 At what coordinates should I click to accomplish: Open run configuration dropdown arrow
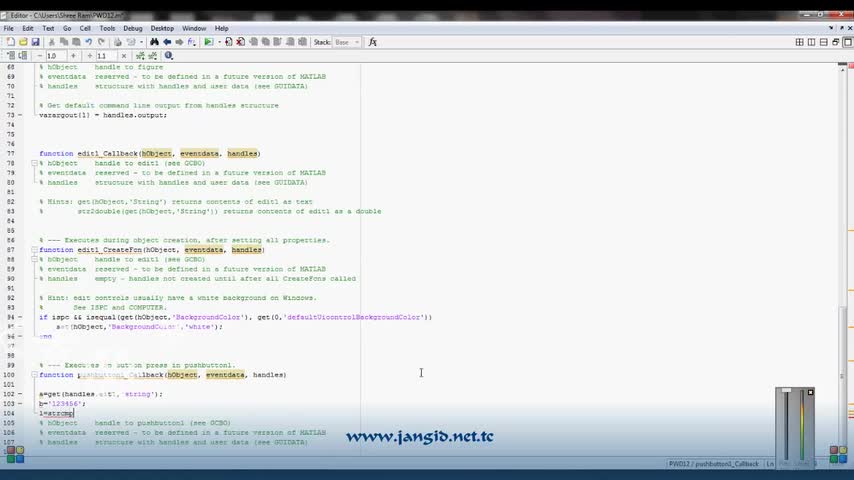pos(219,42)
